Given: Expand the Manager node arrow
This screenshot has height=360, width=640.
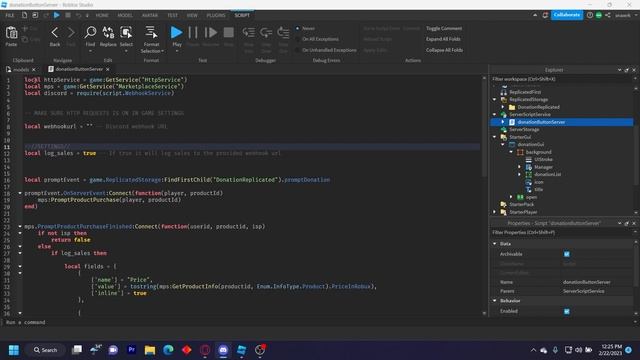Looking at the screenshot, I should tap(520, 167).
